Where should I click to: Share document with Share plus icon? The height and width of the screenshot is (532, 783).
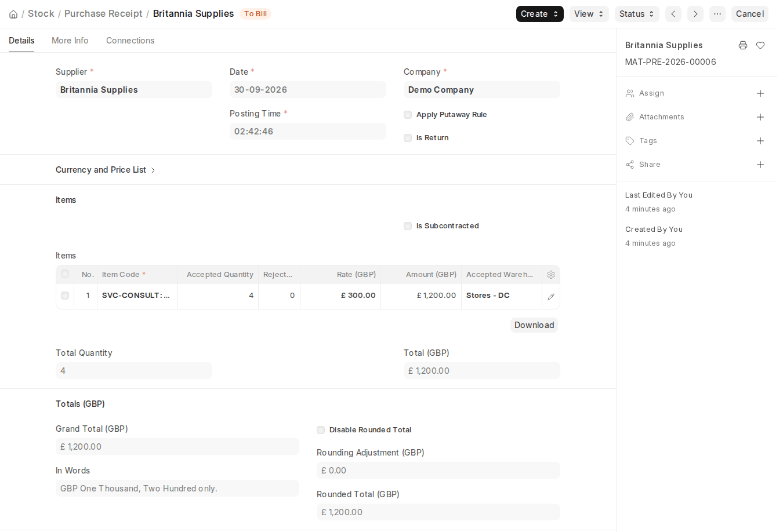click(760, 165)
